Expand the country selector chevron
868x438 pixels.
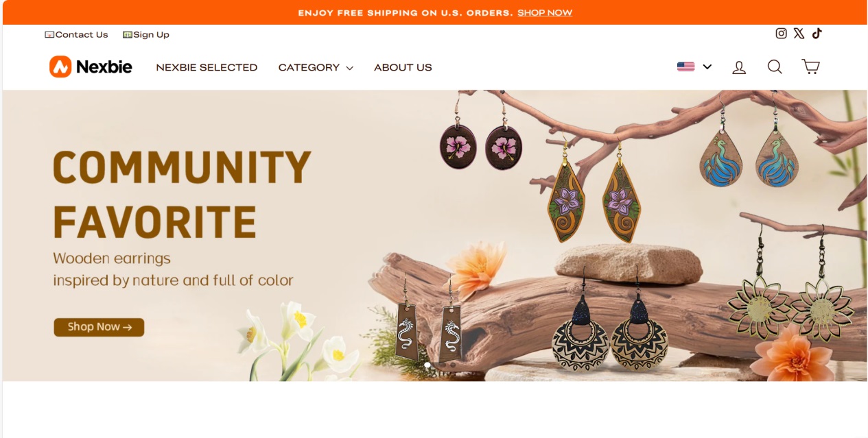pos(707,66)
